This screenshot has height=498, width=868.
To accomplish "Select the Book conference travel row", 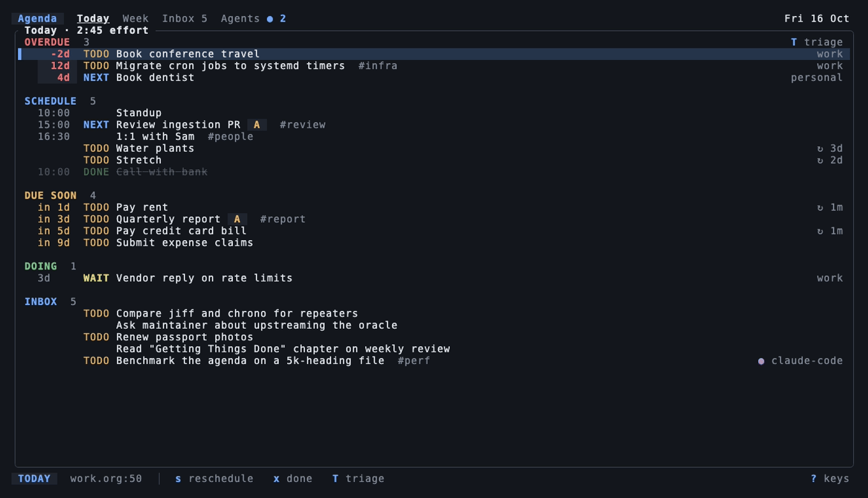I will point(434,54).
